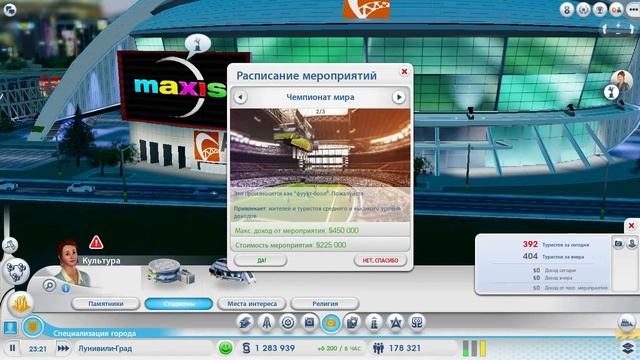Click Чемпионат мира event title
Viewport: 640px width, 360px height.
coord(320,97)
